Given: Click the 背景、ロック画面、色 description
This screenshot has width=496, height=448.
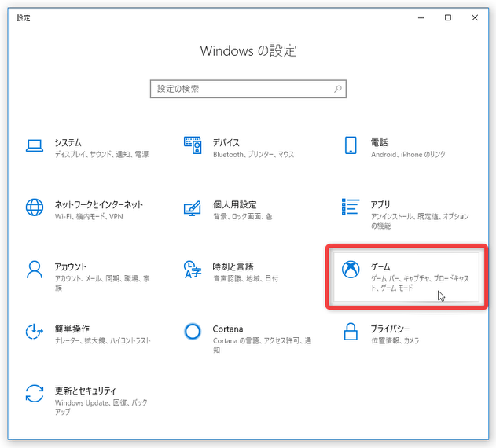Looking at the screenshot, I should tap(243, 216).
